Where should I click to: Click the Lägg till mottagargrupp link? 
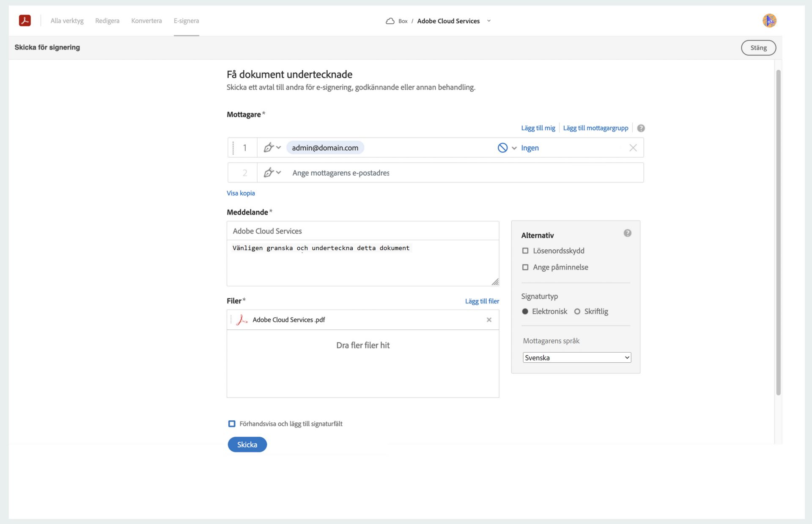(x=595, y=128)
